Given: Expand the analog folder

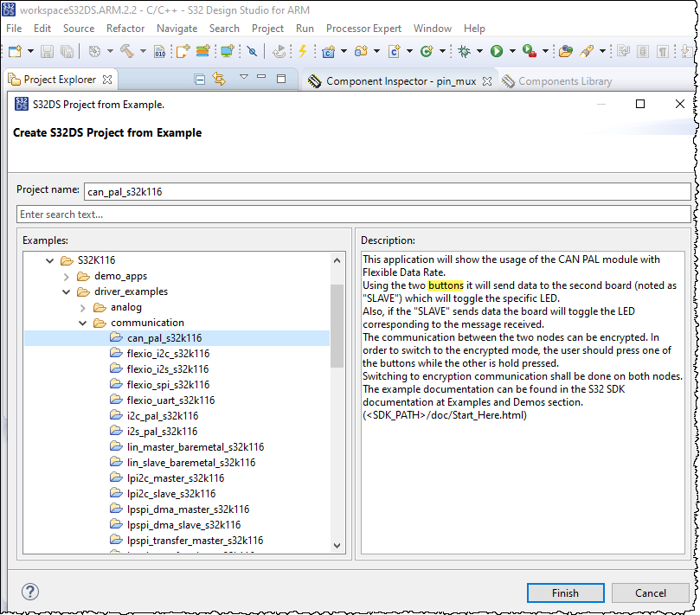Looking at the screenshot, I should [82, 308].
